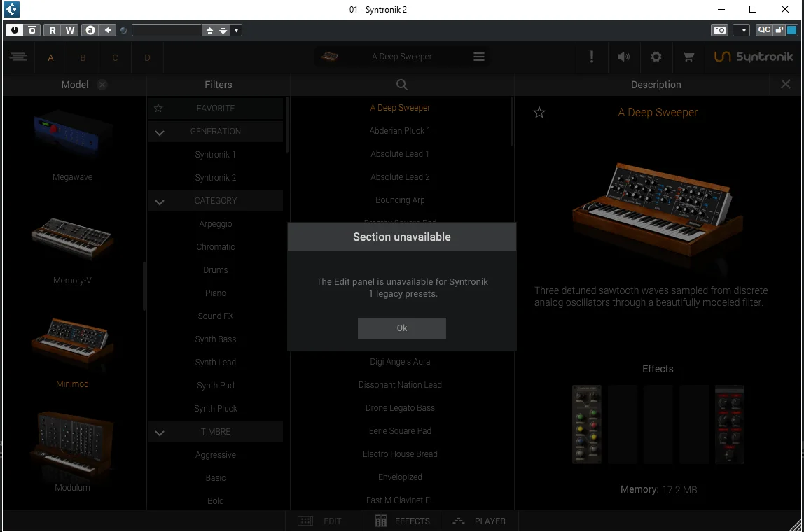Open the dropdown beside the camera icon
Screen dimensions: 804x532
pyautogui.click(x=743, y=30)
